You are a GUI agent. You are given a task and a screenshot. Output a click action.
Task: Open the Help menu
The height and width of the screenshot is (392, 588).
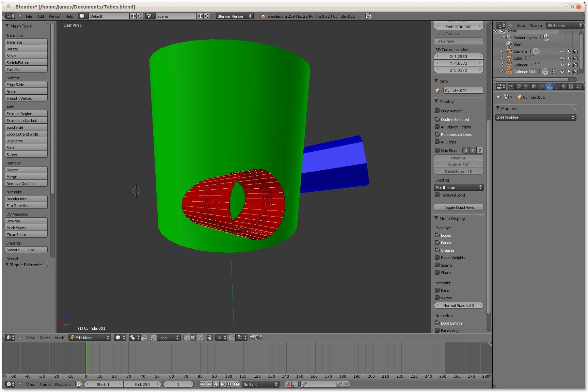coord(69,16)
